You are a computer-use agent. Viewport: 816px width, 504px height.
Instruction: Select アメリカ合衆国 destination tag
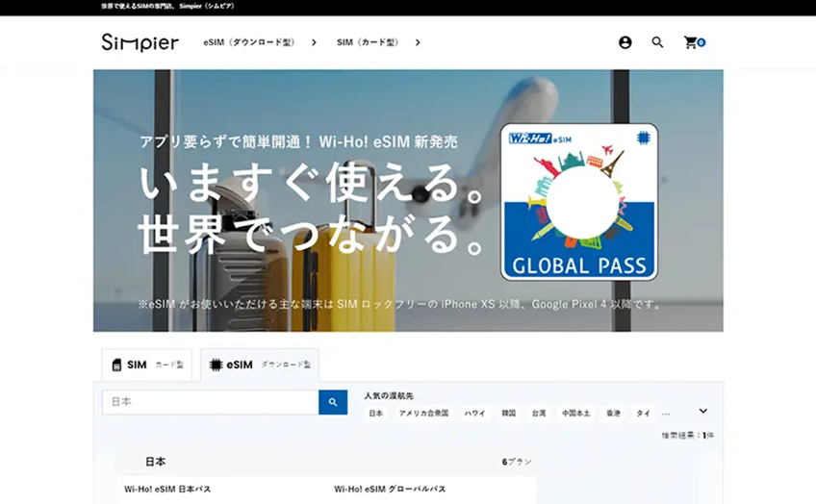click(423, 413)
